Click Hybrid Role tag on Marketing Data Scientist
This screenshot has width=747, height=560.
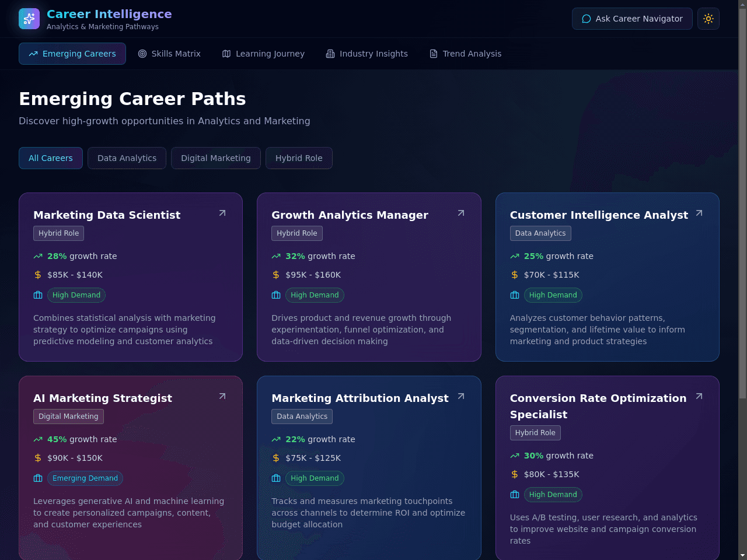click(59, 233)
